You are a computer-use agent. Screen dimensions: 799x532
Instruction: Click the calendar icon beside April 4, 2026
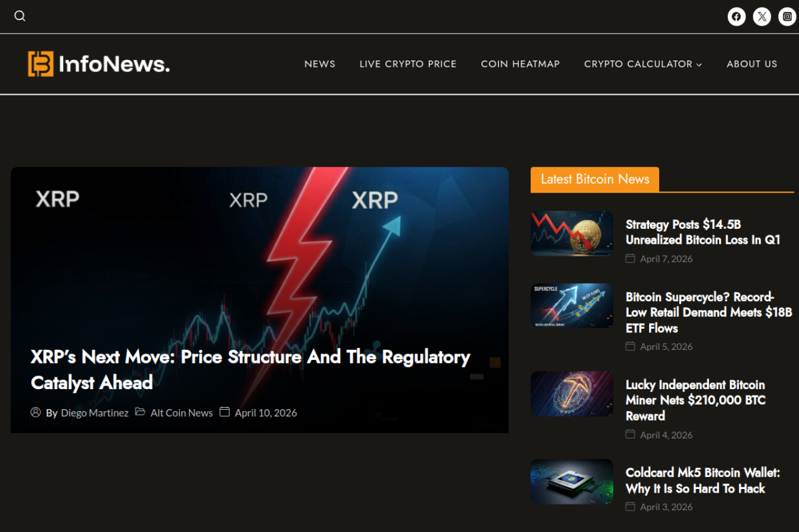point(630,434)
